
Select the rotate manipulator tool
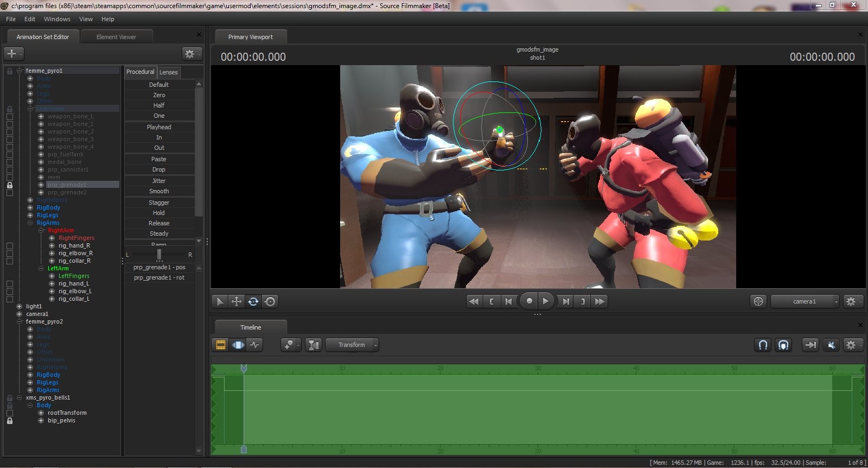coord(253,301)
